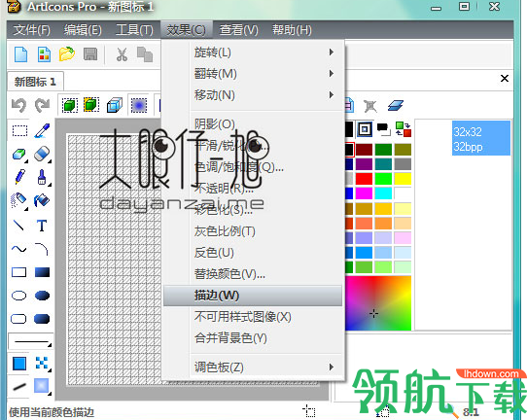Select the Curve line tool

click(x=18, y=249)
